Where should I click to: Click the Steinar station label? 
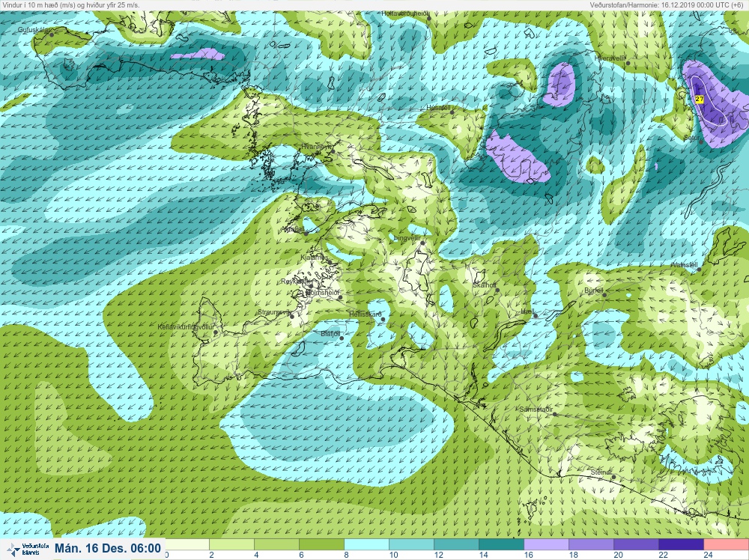pos(601,472)
